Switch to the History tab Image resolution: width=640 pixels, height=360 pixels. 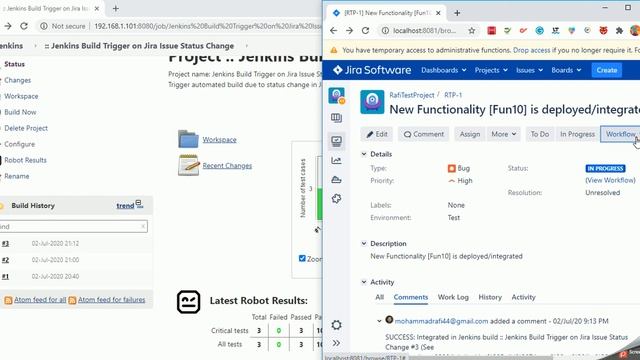click(490, 297)
